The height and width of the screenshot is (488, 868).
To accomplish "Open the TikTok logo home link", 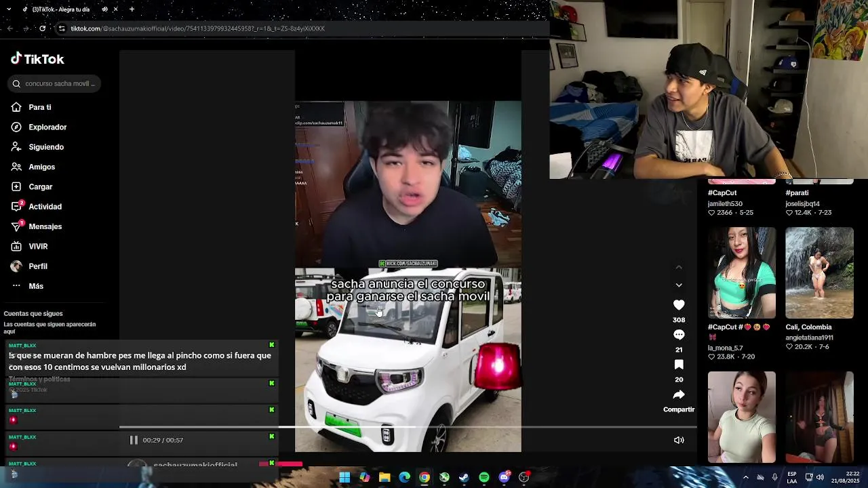I will click(x=37, y=59).
